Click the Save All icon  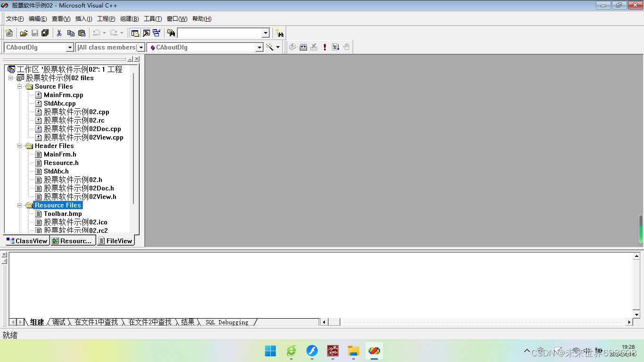[x=45, y=33]
